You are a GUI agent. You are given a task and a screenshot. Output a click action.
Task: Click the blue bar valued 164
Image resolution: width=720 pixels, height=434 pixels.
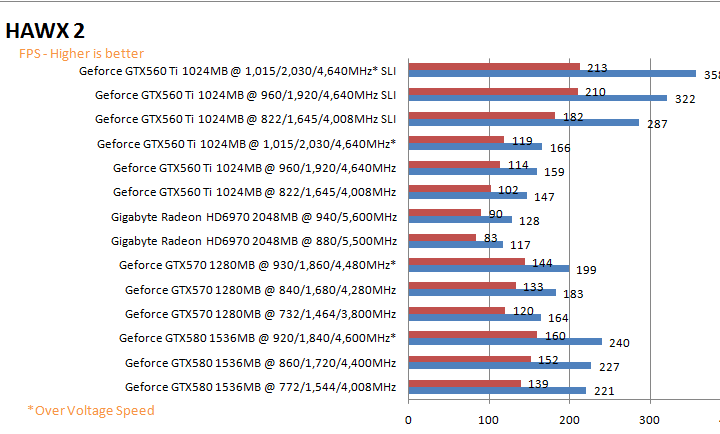[x=474, y=317]
